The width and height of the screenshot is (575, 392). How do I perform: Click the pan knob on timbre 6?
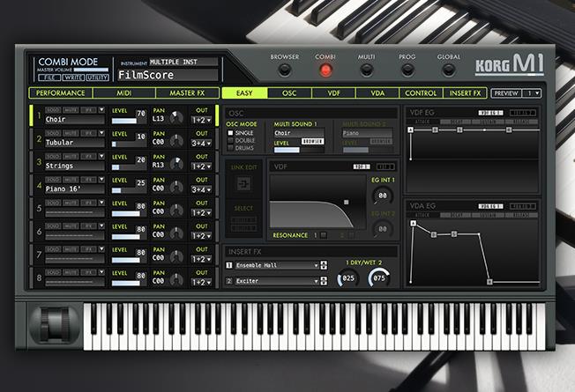click(176, 234)
